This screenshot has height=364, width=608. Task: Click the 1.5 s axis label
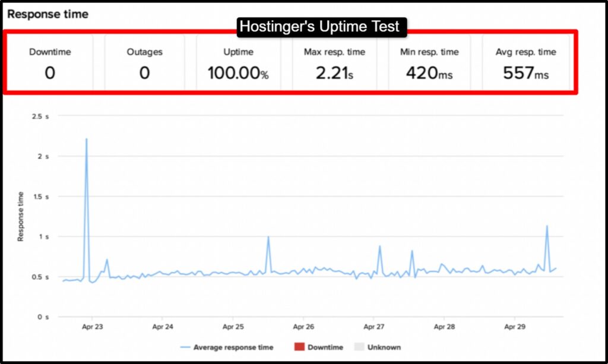[x=41, y=197]
